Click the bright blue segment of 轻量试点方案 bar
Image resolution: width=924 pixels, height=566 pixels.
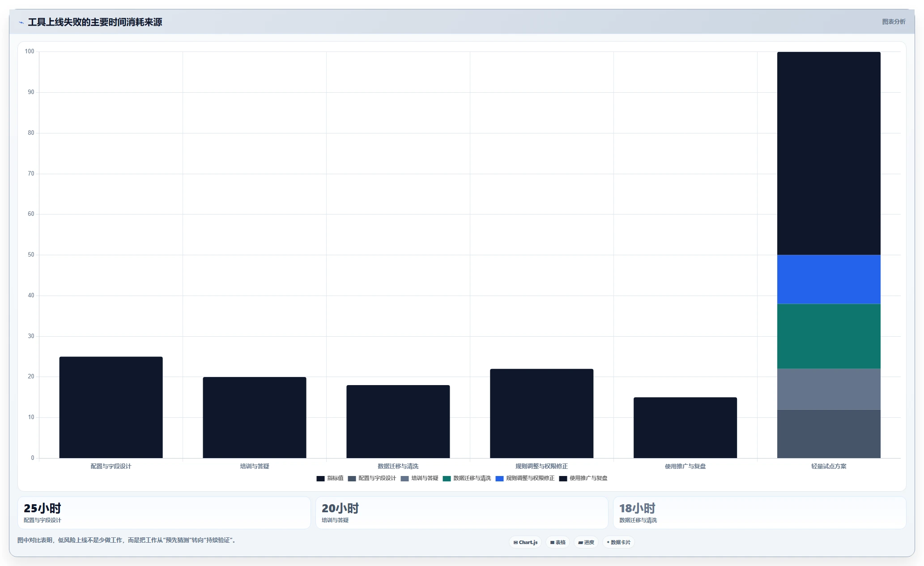click(x=829, y=279)
